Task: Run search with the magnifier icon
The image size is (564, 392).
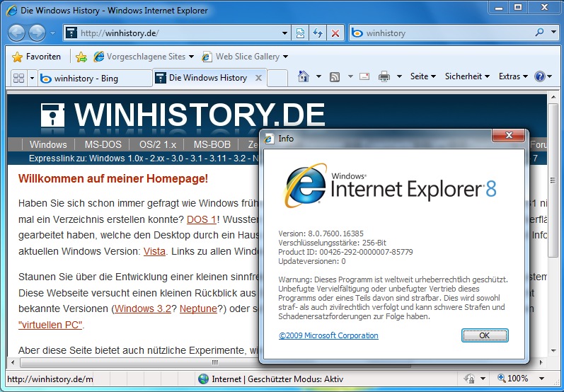Action: click(539, 33)
